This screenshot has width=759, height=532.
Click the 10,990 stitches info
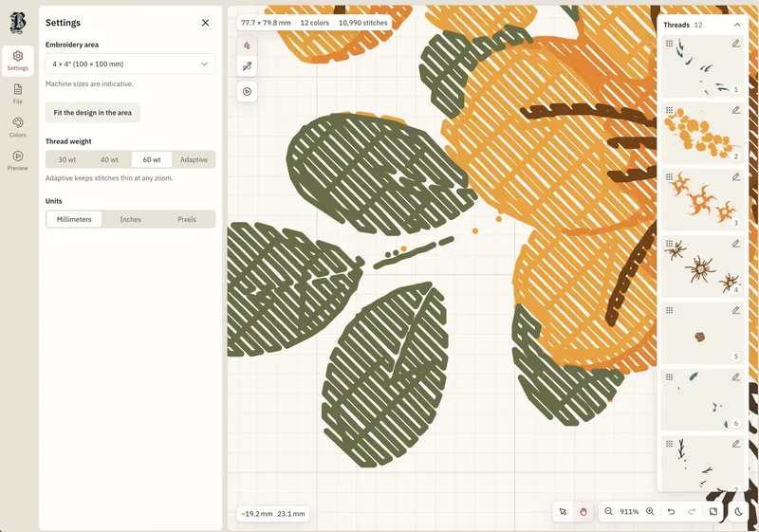[x=362, y=23]
